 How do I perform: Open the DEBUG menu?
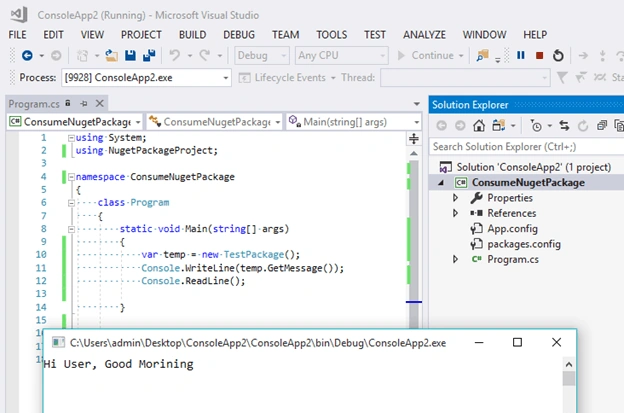[x=239, y=35]
